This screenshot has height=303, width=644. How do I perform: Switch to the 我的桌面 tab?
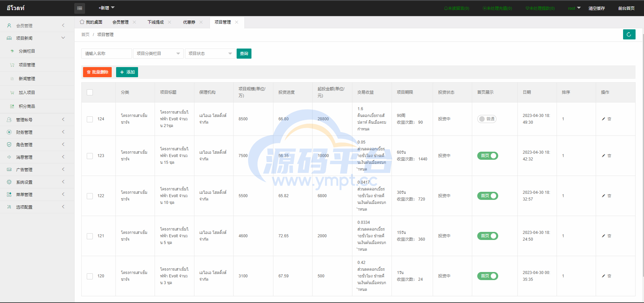91,22
